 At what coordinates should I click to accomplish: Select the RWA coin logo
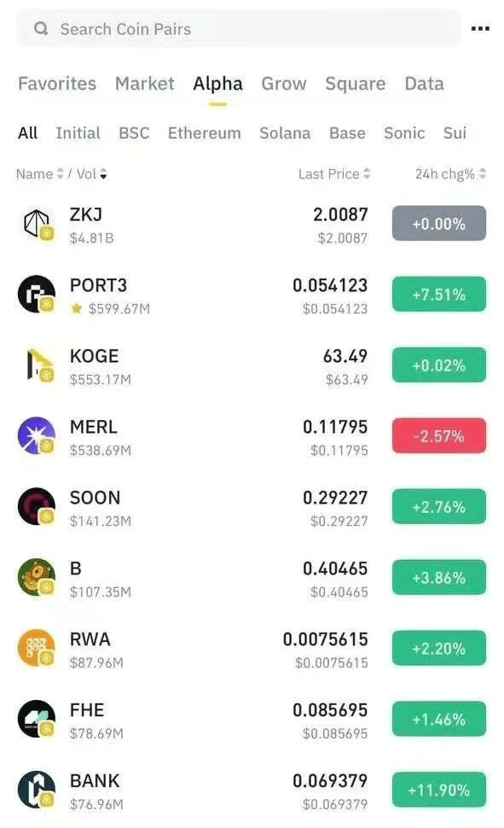(x=37, y=648)
